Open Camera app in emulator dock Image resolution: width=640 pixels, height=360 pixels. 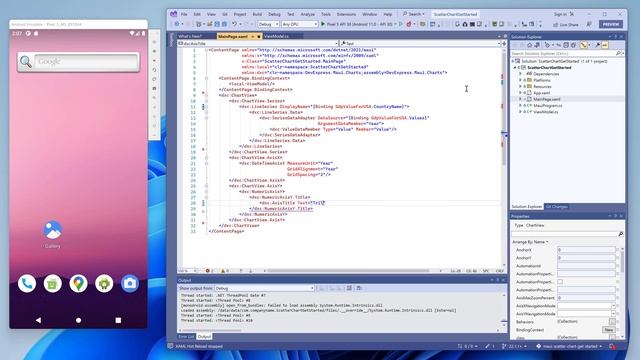tap(130, 283)
